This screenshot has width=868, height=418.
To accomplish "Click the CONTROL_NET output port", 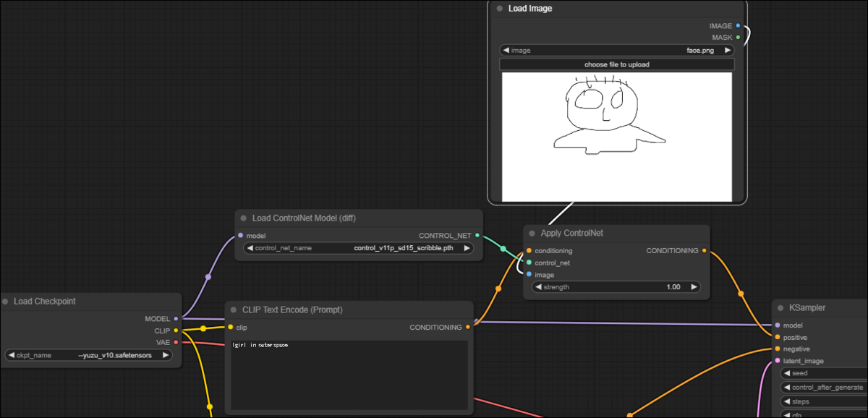I will 477,236.
